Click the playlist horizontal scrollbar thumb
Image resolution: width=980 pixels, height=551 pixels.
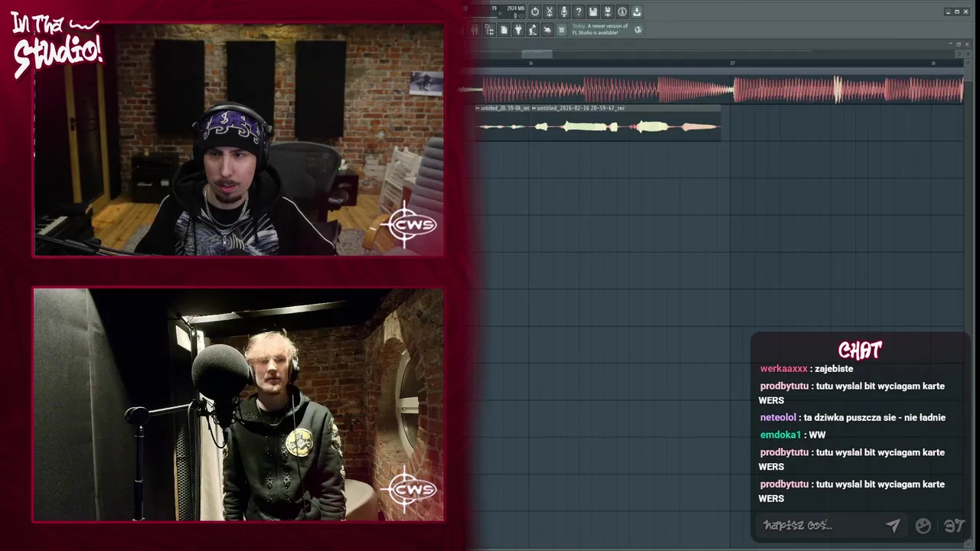tap(537, 54)
